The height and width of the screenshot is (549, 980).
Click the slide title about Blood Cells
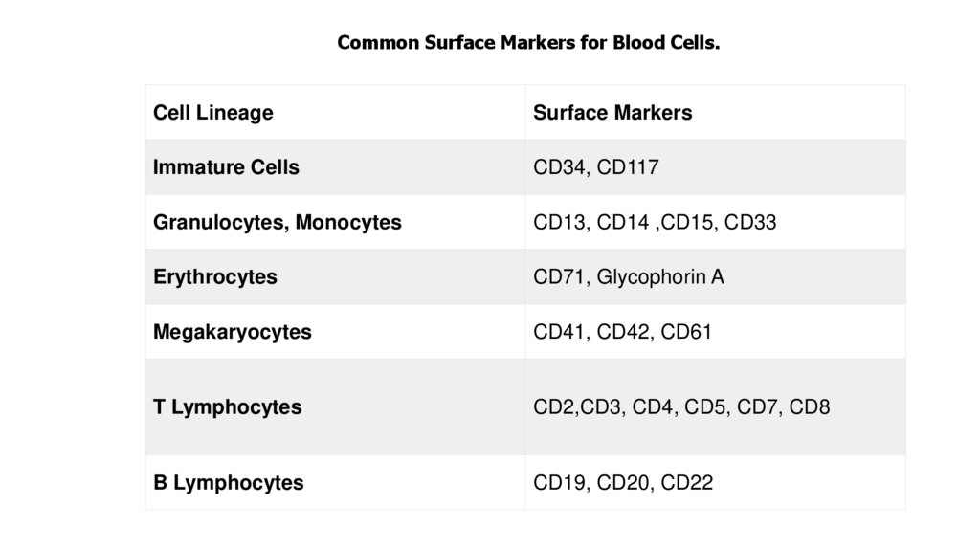[527, 43]
